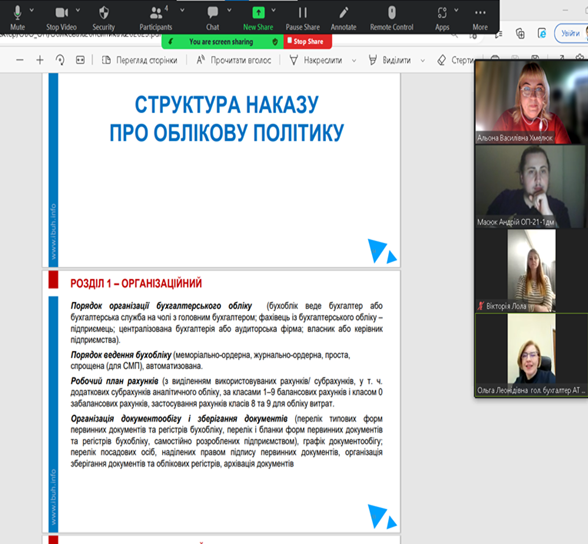Open the Apps menu icon
The width and height of the screenshot is (588, 544).
tap(442, 17)
